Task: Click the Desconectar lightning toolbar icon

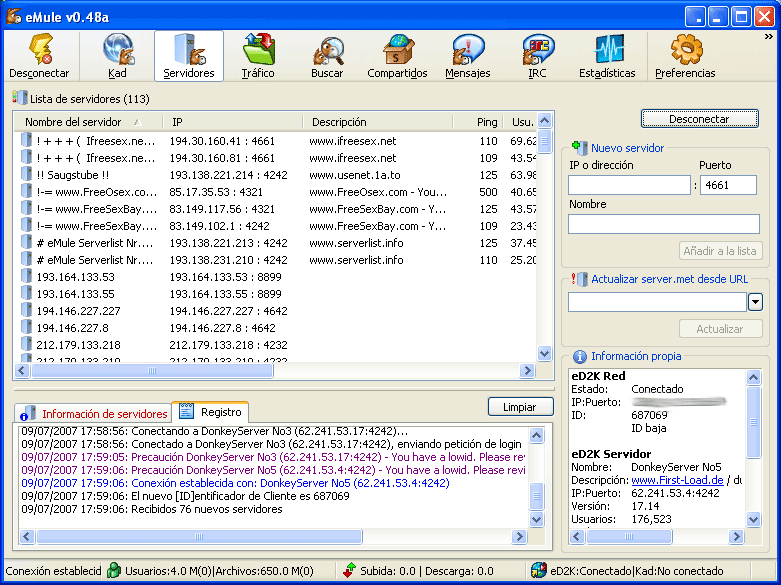Action: (41, 49)
